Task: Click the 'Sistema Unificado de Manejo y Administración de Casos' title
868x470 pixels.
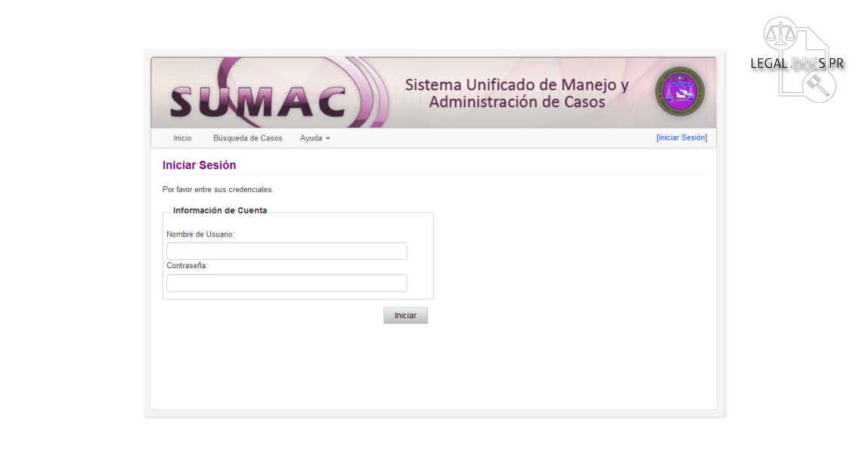Action: tap(516, 93)
